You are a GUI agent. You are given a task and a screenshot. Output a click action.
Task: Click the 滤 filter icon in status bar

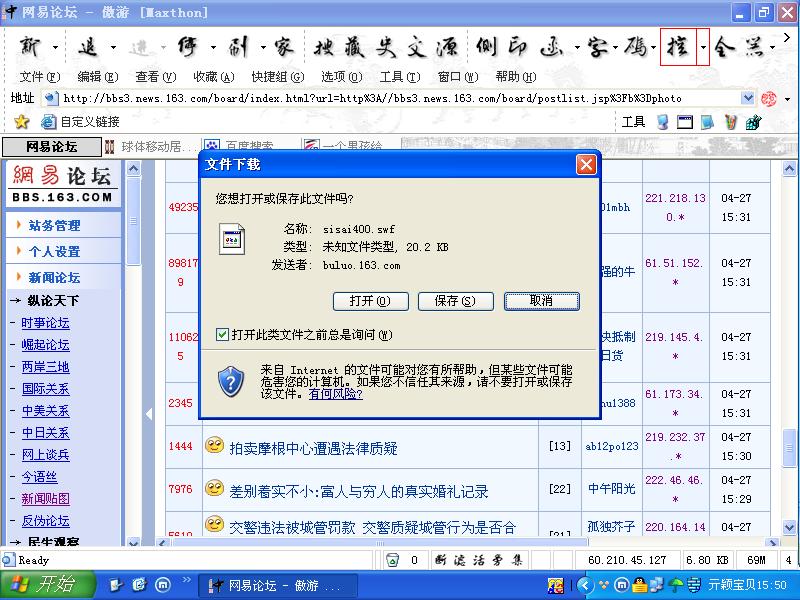(460, 560)
